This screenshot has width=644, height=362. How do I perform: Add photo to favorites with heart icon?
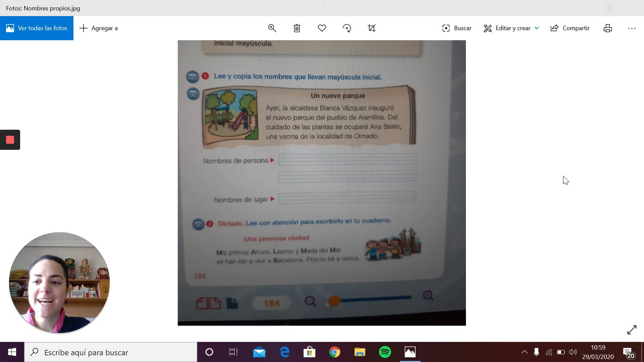point(322,28)
